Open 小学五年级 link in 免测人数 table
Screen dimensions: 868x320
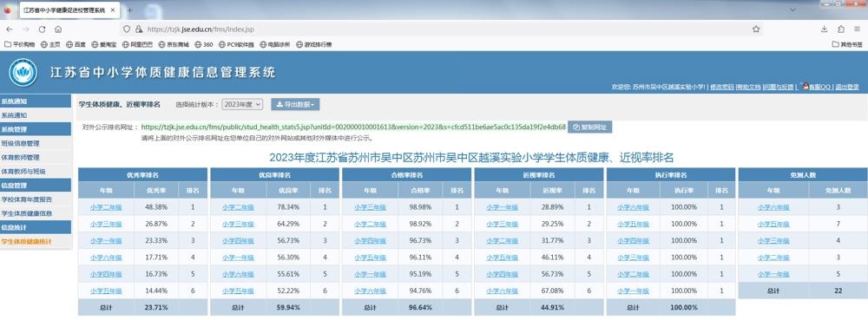pyautogui.click(x=773, y=224)
